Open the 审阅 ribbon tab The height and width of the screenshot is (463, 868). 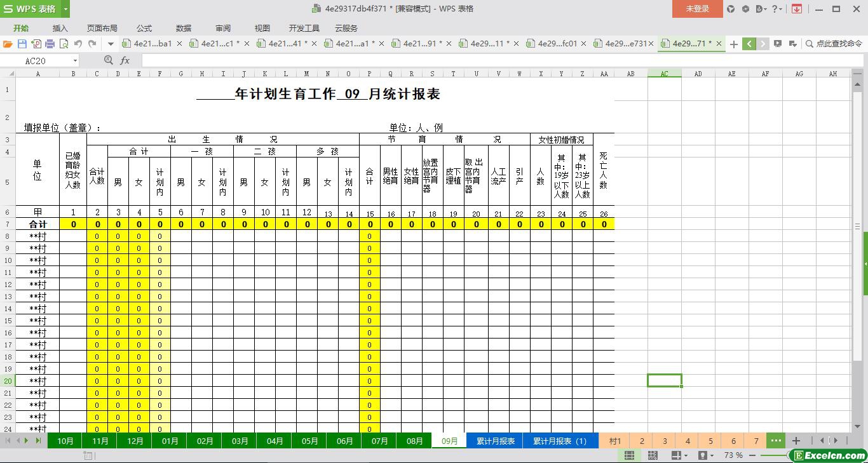[x=222, y=29]
